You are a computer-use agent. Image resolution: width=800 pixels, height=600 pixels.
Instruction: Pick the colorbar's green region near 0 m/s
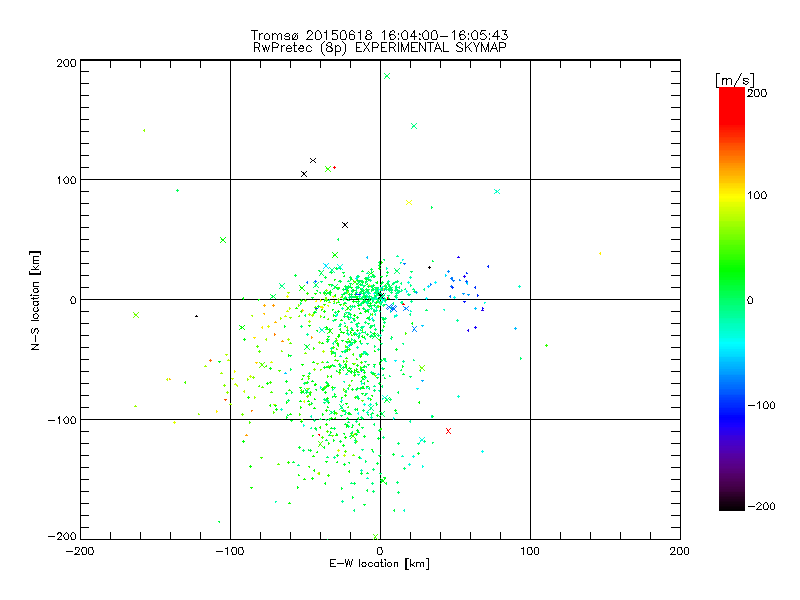click(732, 299)
